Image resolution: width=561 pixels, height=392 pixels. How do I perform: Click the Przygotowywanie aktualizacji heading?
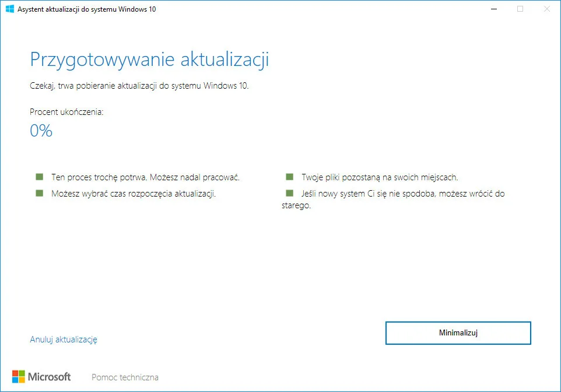[x=149, y=59]
